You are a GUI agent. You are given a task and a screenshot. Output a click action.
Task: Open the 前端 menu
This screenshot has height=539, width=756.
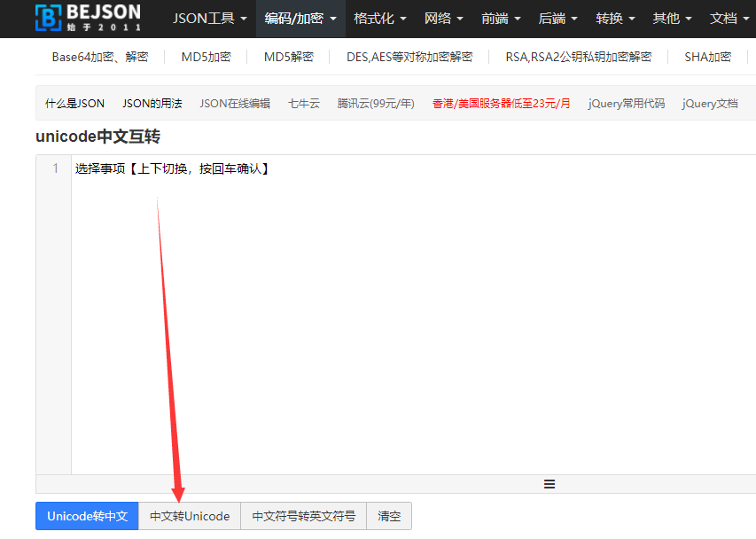(500, 18)
